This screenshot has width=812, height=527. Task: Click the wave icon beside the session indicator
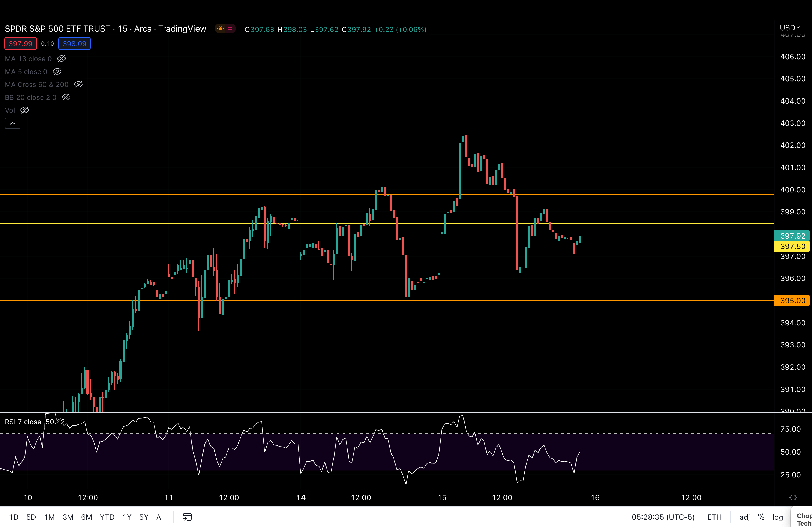pyautogui.click(x=231, y=29)
